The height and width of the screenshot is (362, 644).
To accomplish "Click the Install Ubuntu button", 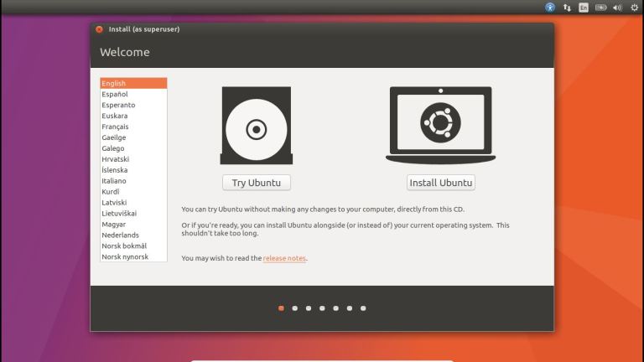I will click(441, 183).
